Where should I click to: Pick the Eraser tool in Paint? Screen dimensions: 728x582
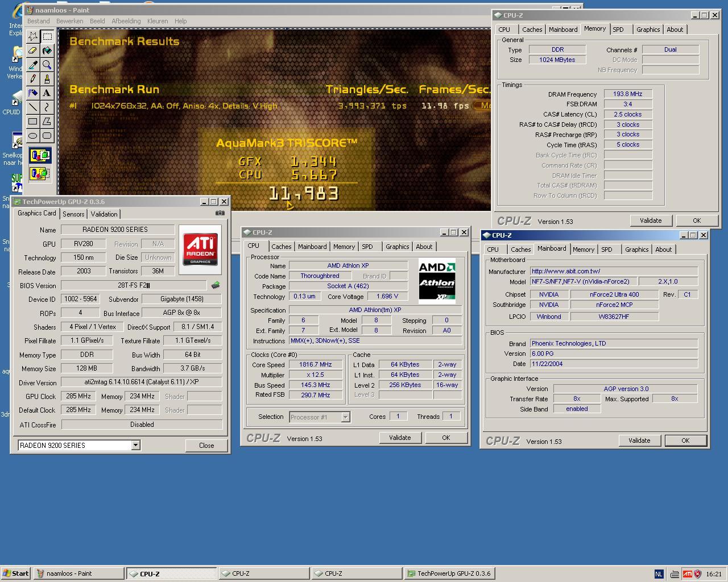click(33, 51)
